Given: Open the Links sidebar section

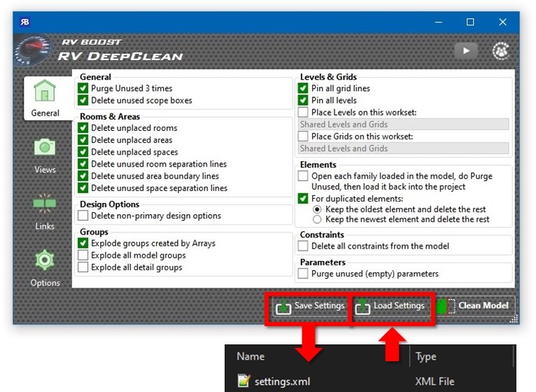Looking at the screenshot, I should (x=45, y=211).
